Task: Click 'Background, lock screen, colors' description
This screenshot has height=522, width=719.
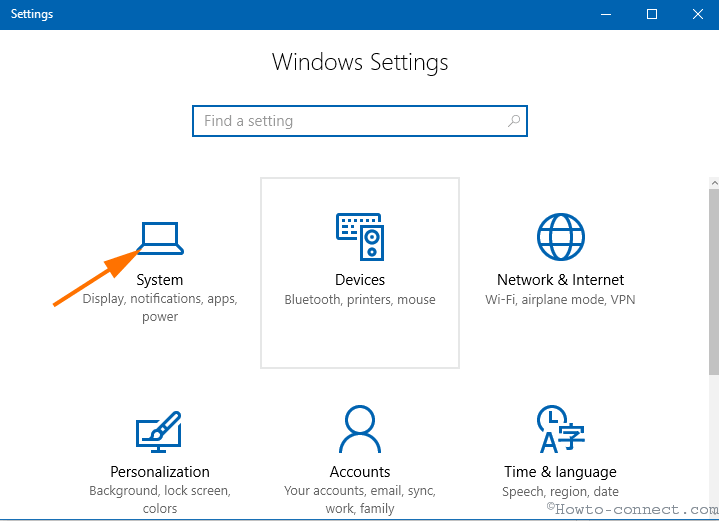Action: coord(160,500)
